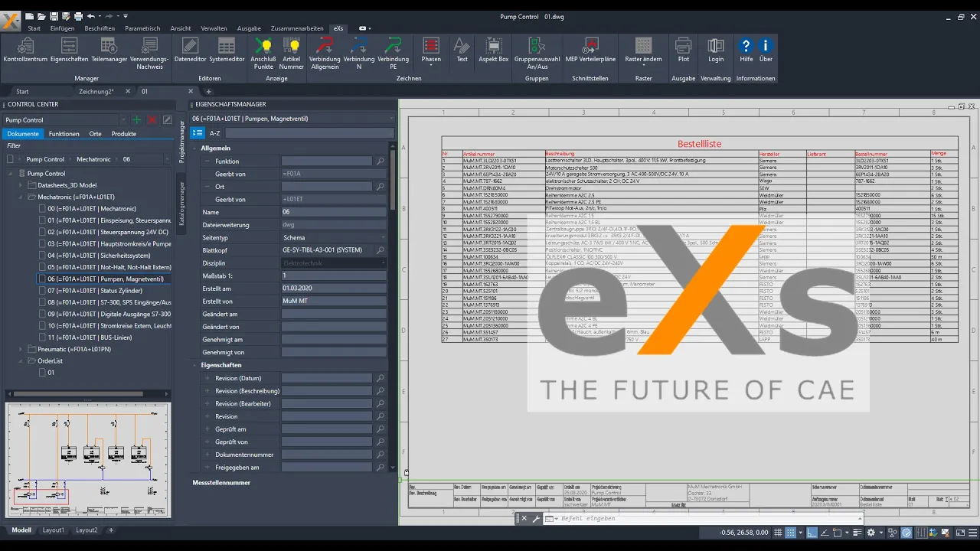The width and height of the screenshot is (980, 551).
Task: Draw Verbindung Allgemein connection
Action: click(x=325, y=54)
